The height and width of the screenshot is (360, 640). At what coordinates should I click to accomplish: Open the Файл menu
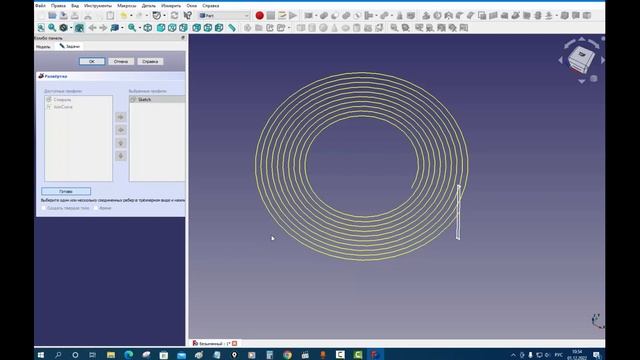tap(40, 6)
